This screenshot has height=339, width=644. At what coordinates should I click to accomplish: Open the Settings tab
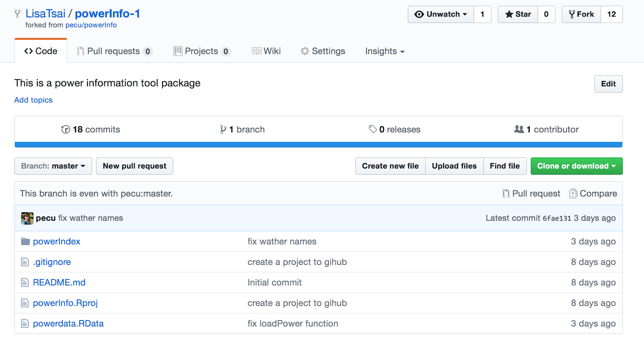[323, 51]
